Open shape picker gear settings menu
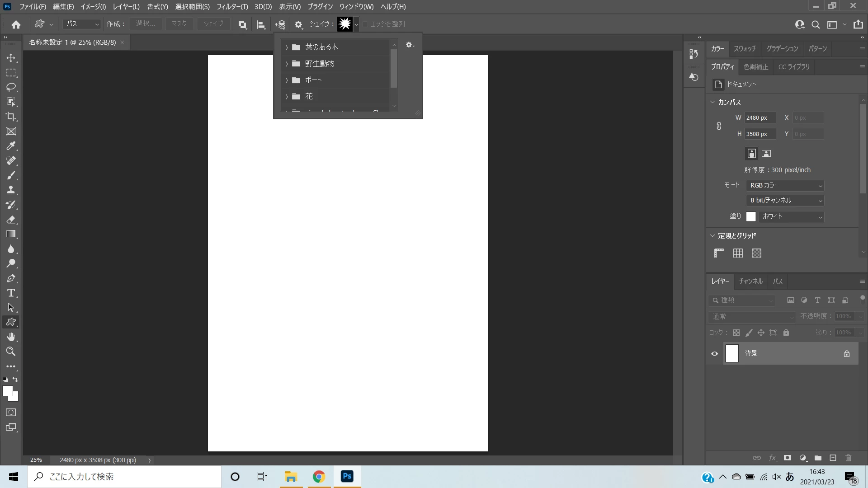The width and height of the screenshot is (868, 488). click(x=410, y=45)
